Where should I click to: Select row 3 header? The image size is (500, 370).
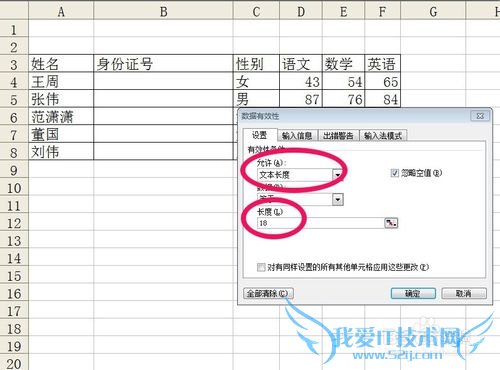tap(14, 64)
